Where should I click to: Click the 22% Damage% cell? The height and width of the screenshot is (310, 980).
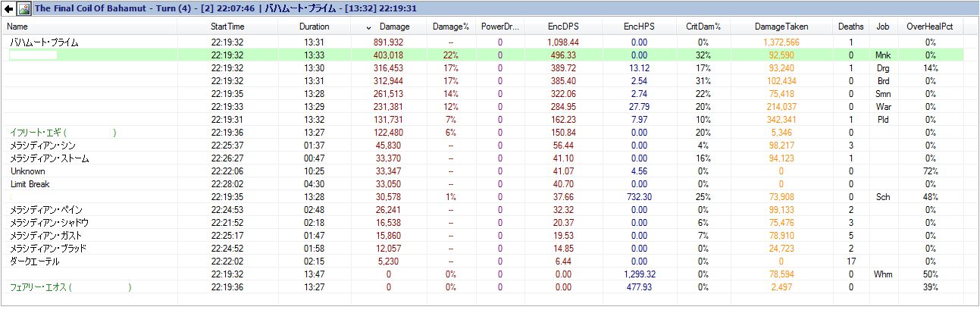click(x=451, y=55)
